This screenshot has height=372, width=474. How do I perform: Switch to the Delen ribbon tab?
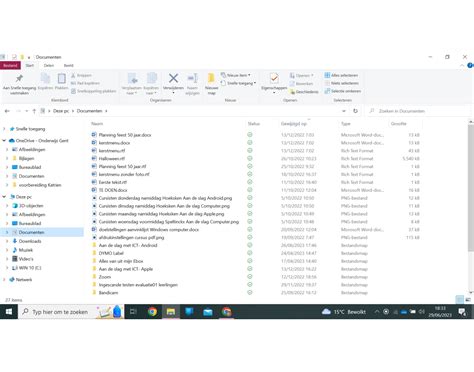coord(49,65)
